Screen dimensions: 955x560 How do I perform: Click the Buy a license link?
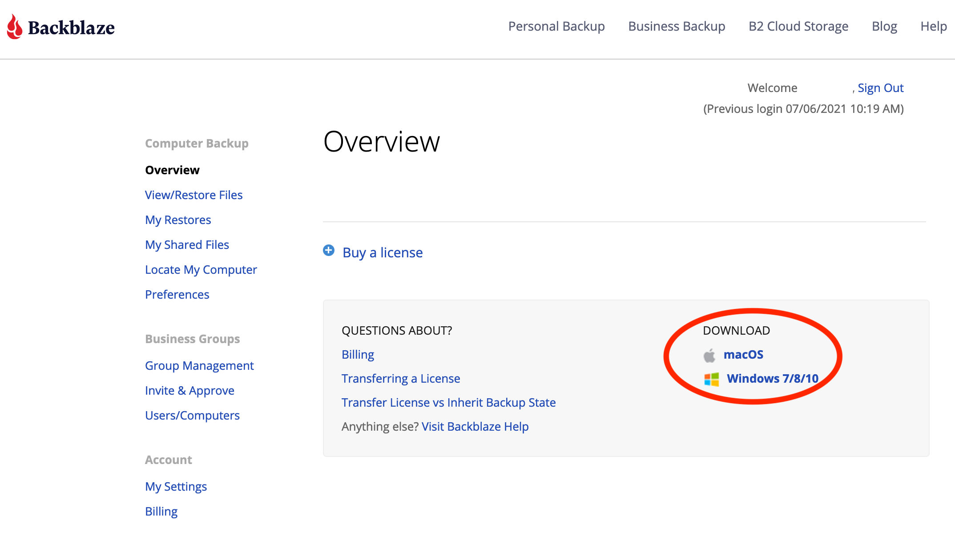383,252
